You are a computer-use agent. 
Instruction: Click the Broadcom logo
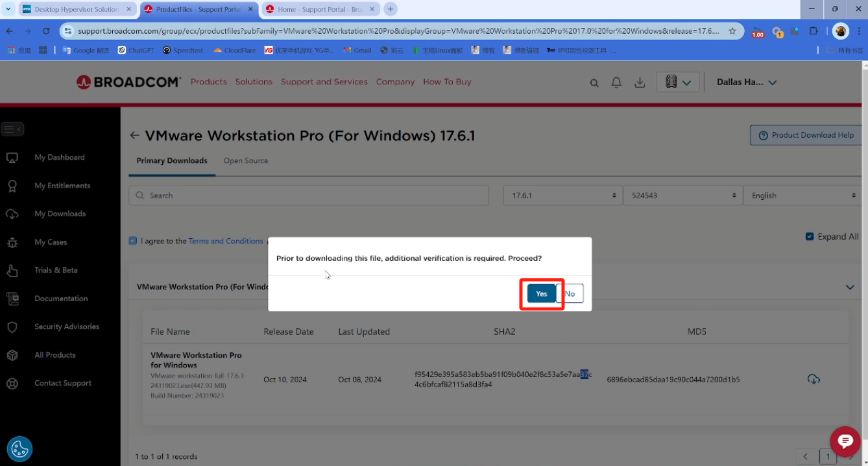coord(128,82)
